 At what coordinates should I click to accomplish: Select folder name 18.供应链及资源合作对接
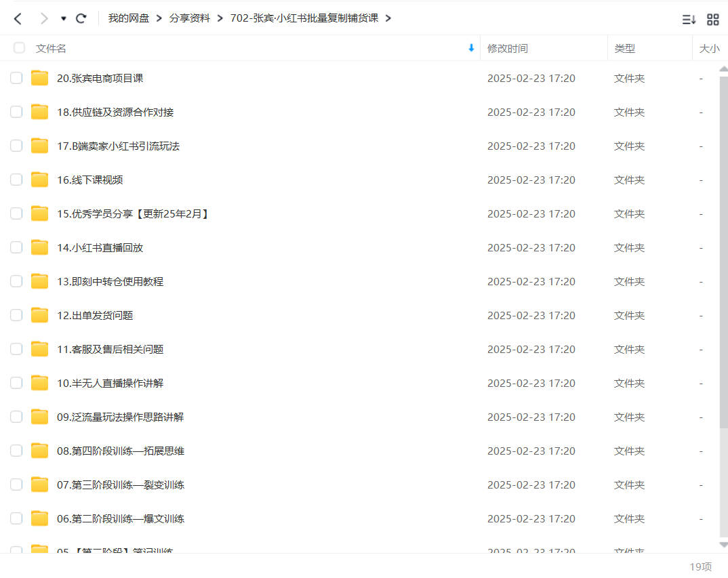[x=115, y=112]
